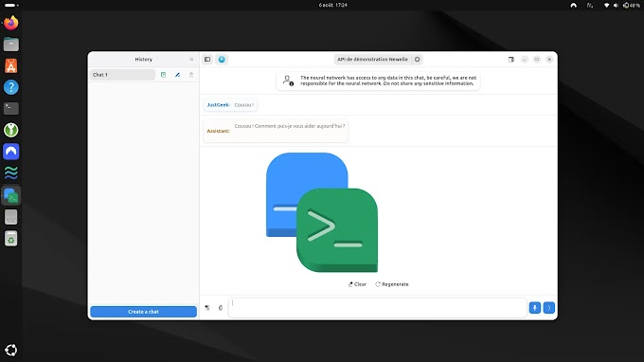Click the History panel title
Viewport: 644px width, 362px height.
[143, 59]
